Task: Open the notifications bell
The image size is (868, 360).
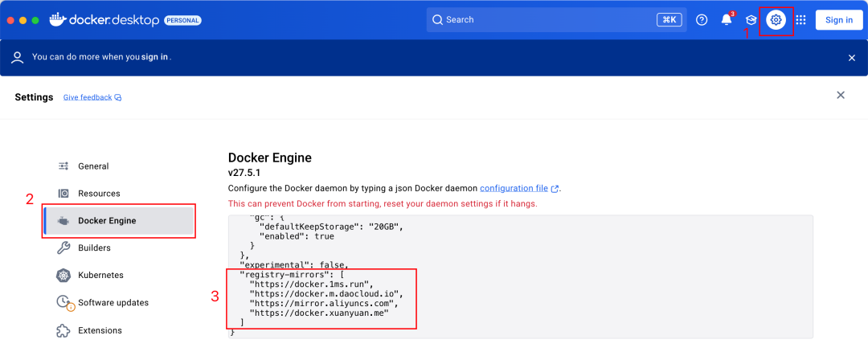Action: point(727,20)
